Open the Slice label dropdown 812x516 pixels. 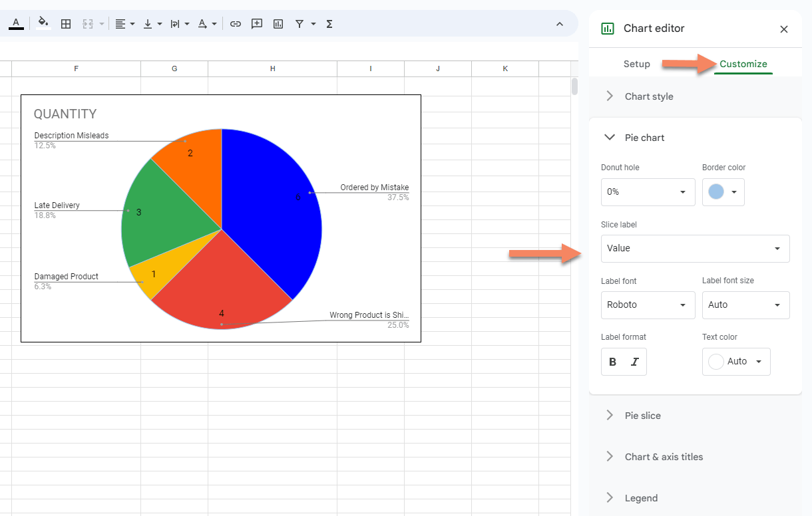click(x=694, y=248)
